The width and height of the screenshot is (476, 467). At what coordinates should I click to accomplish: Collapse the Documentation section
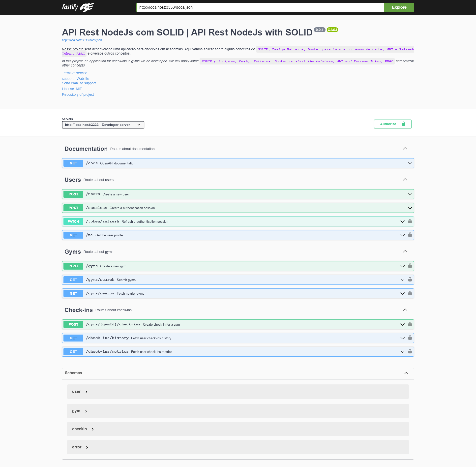(x=405, y=149)
